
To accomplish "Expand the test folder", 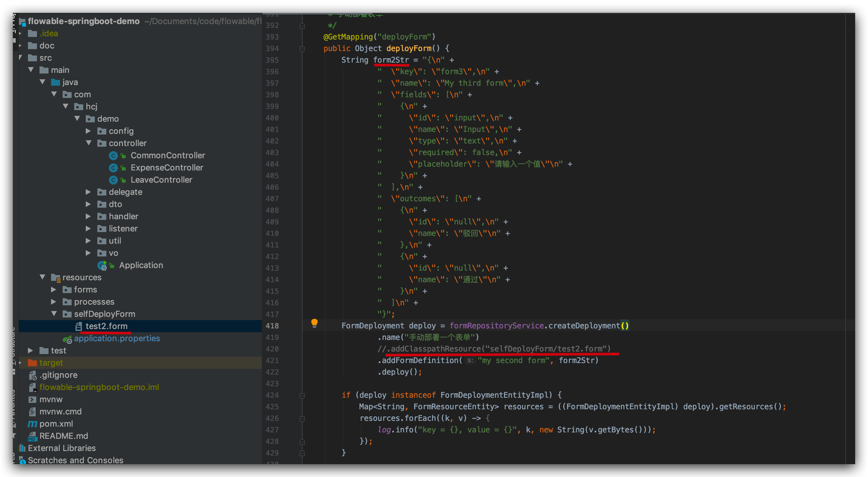I will point(30,351).
